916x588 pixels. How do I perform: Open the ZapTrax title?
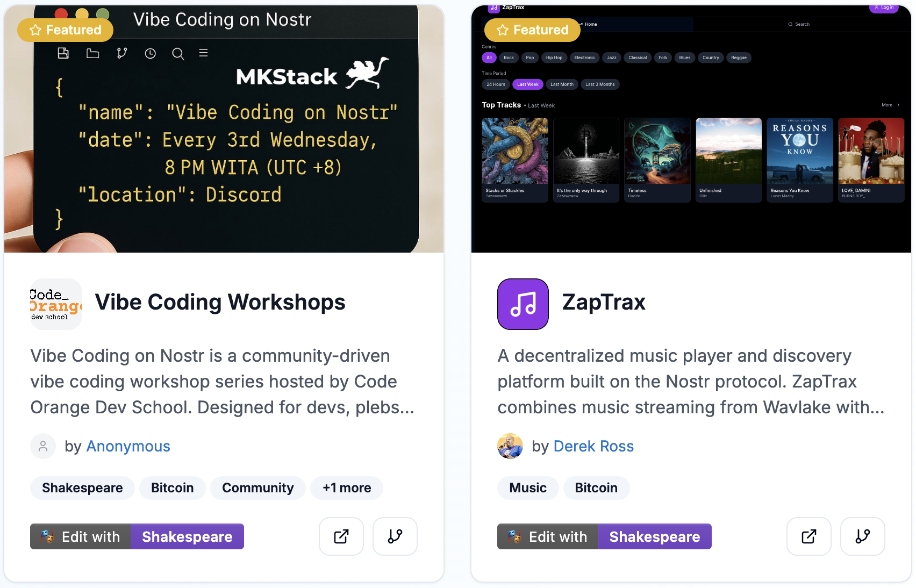604,302
